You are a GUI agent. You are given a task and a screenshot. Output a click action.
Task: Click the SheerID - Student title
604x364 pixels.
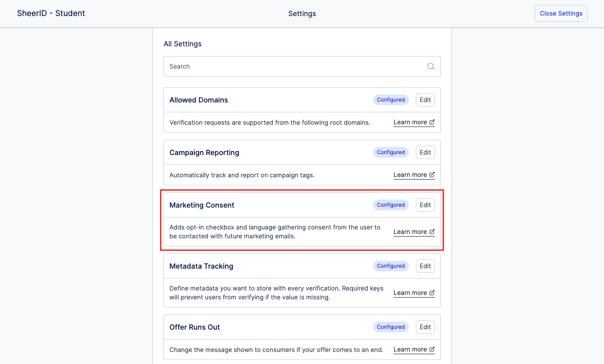[51, 13]
